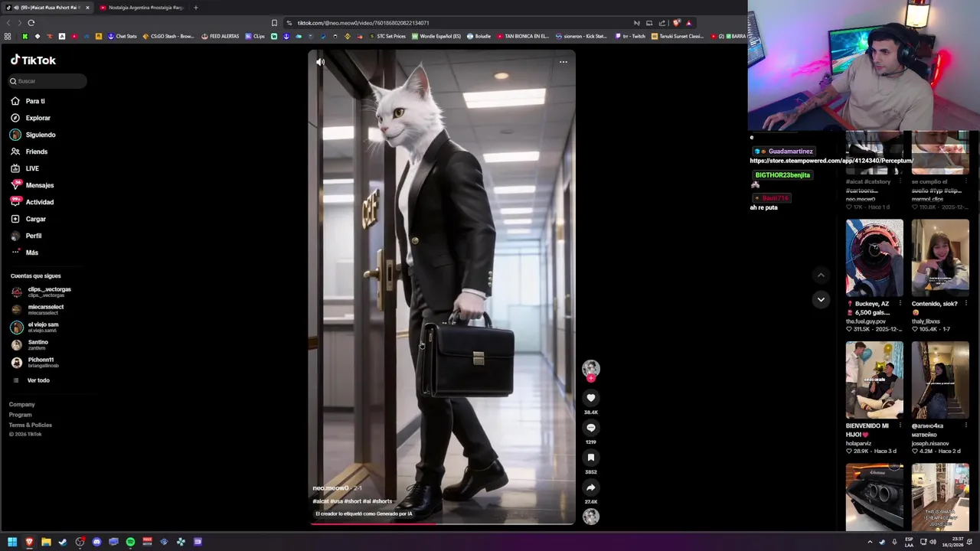Open the comments bubble icon
Image resolution: width=980 pixels, height=551 pixels.
[x=590, y=428]
